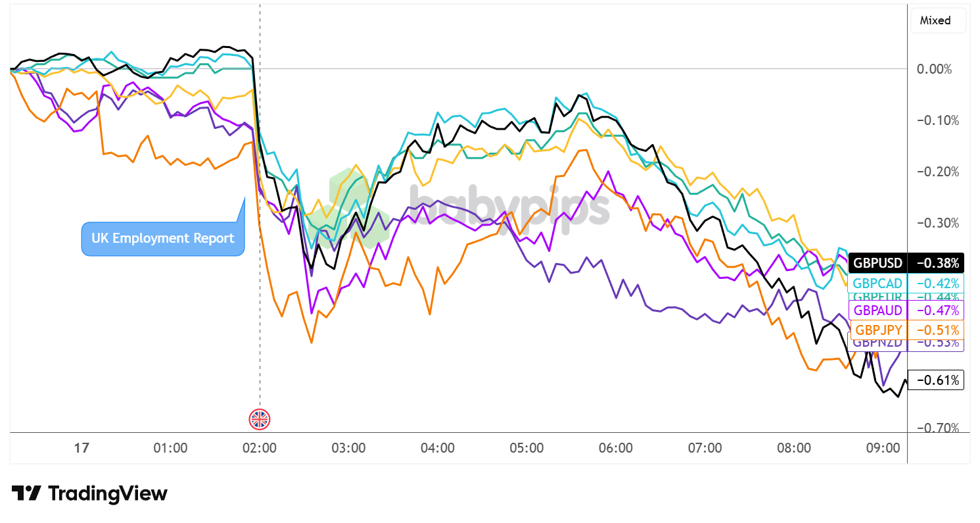Click the TradingView logo
The width and height of the screenshot is (980, 523).
tap(89, 493)
